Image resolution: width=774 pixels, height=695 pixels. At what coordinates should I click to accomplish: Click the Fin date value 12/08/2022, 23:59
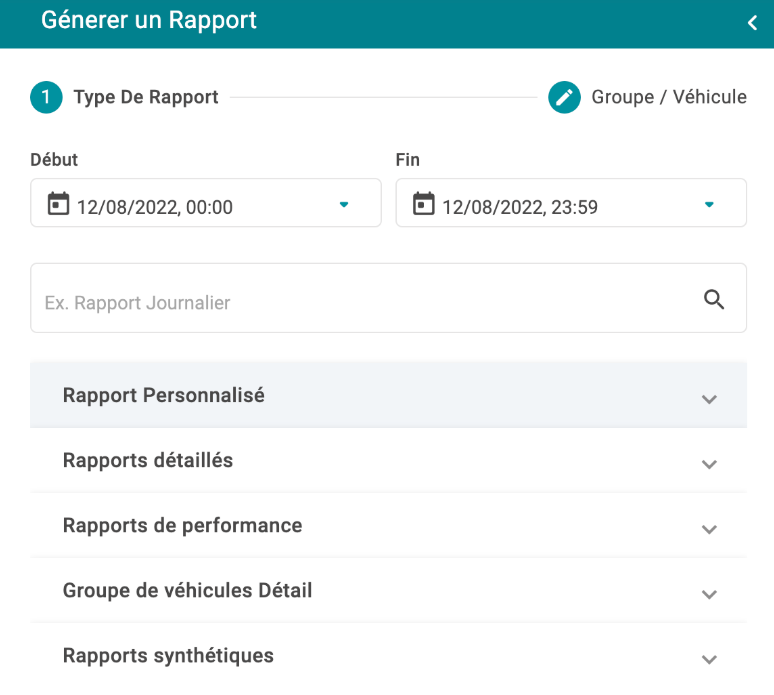coord(520,207)
